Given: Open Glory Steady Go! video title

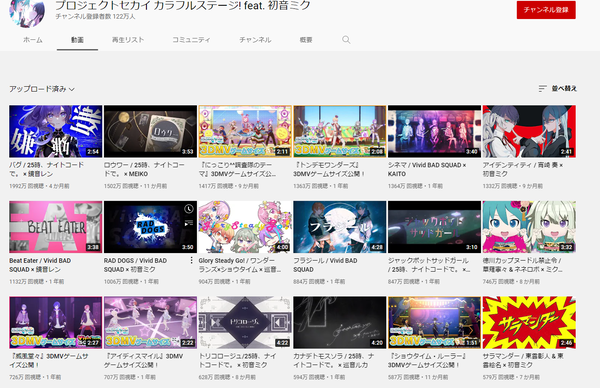Looking at the screenshot, I should [x=240, y=265].
